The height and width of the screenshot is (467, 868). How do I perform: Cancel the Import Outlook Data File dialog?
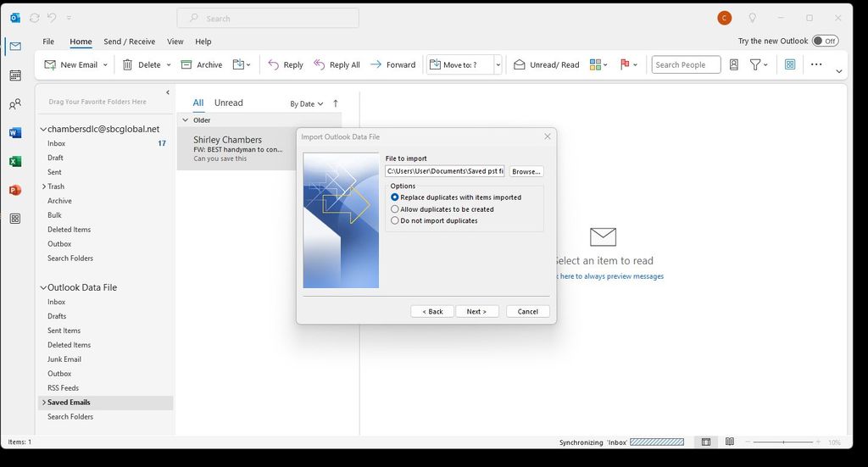point(527,312)
